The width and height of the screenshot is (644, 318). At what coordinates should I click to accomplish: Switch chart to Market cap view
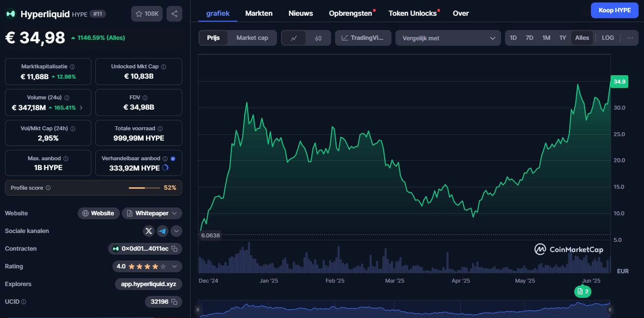coord(252,37)
